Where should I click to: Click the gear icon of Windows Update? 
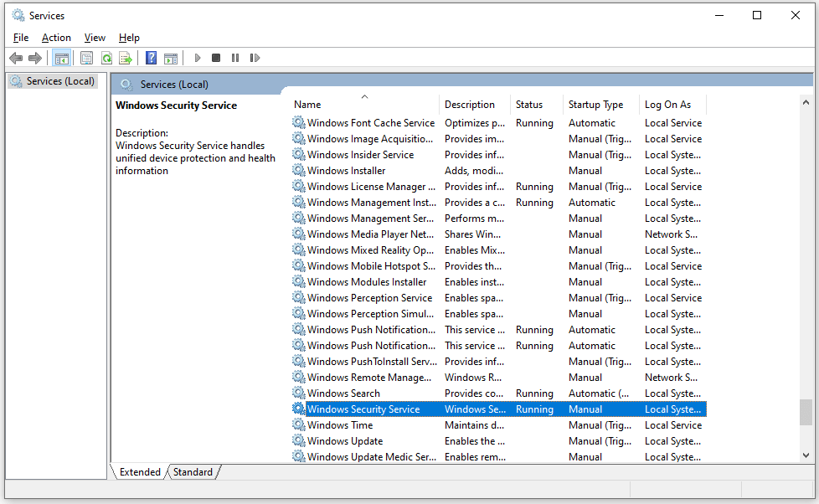[299, 441]
